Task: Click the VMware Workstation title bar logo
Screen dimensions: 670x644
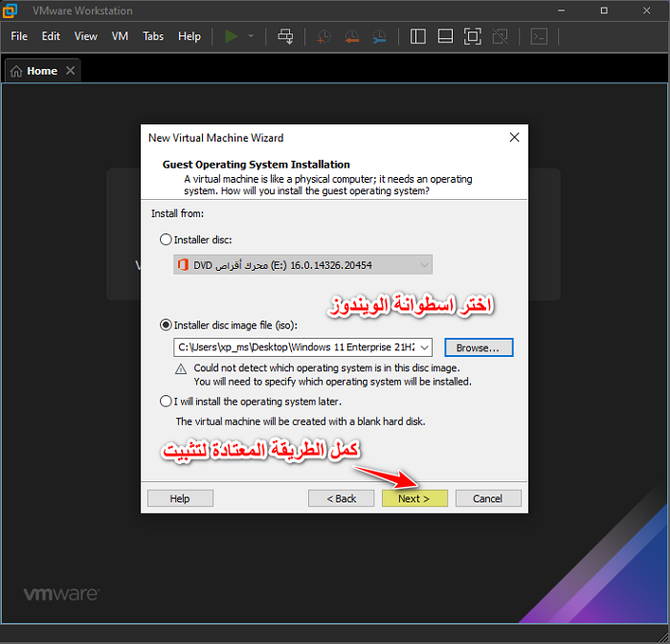Action: click(10, 11)
